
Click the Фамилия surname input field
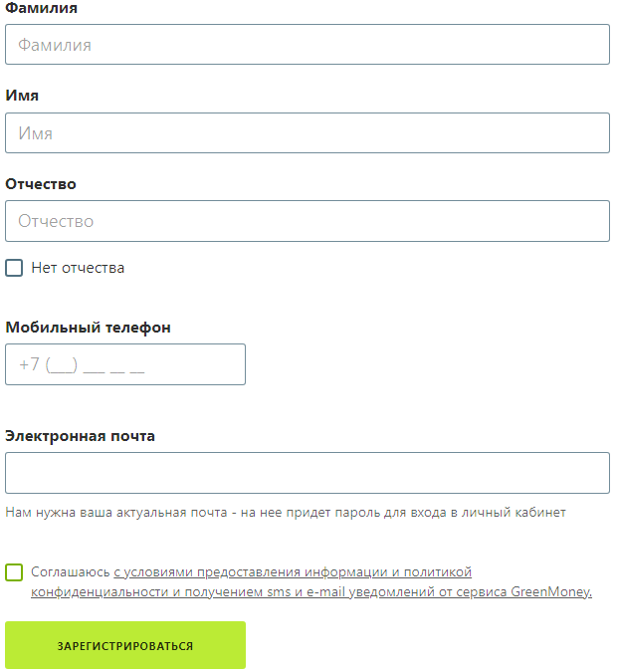coord(308,45)
